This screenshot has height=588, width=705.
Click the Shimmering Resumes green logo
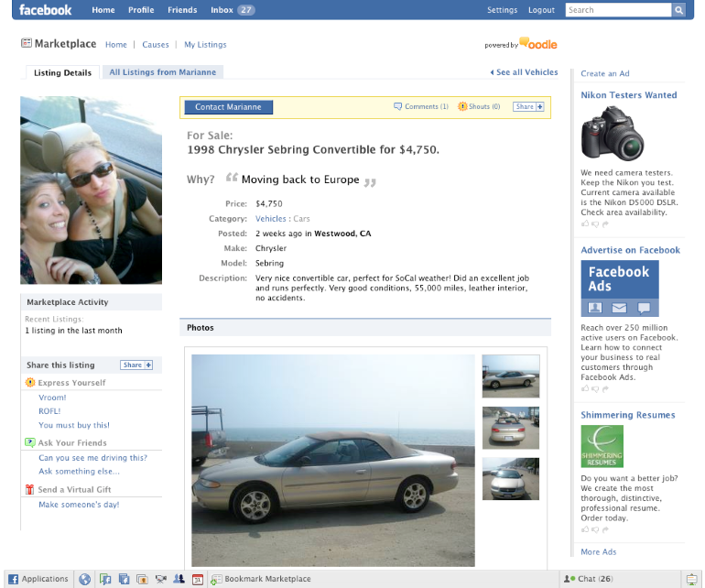point(602,446)
